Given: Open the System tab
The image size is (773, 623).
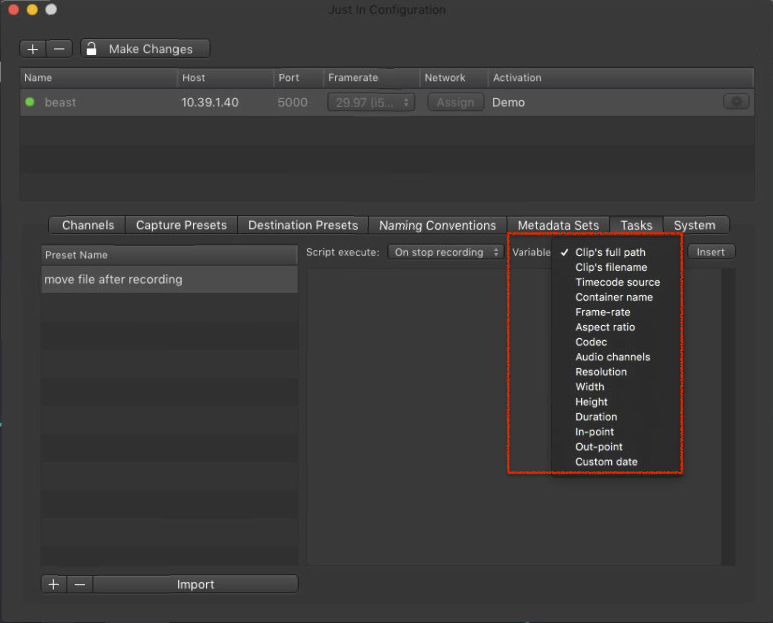Looking at the screenshot, I should 695,225.
